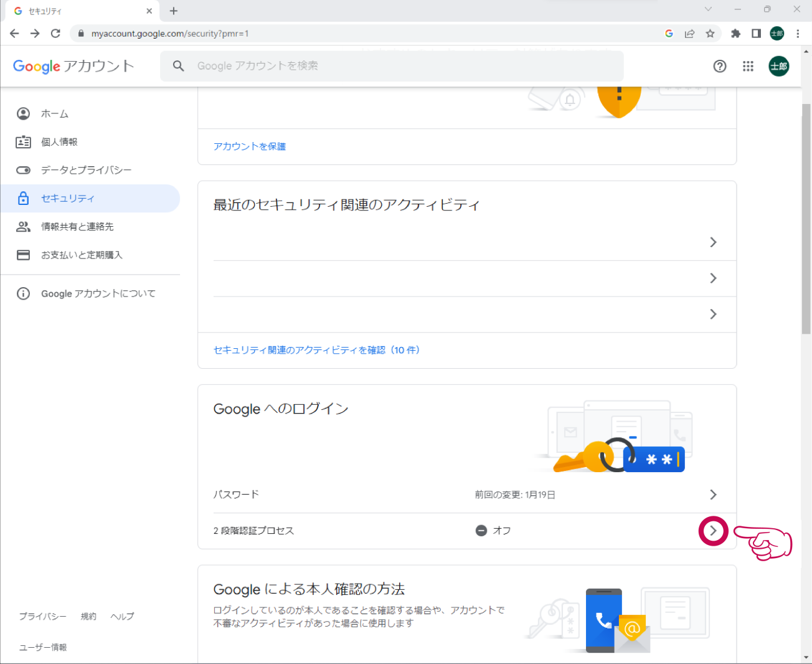Click セキュリティ関連のアクティビティを確認 (10 件) link
Screen dimensions: 812x664
click(x=317, y=350)
